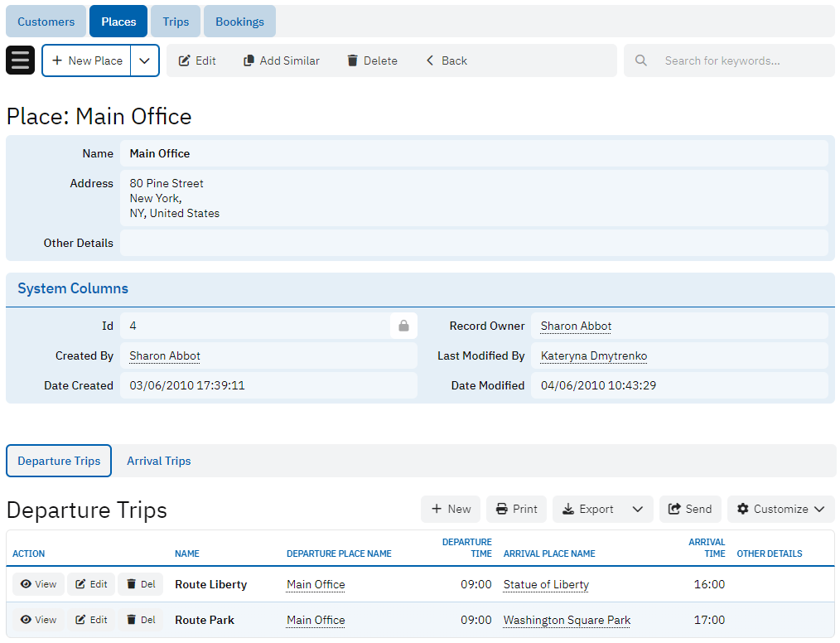The height and width of the screenshot is (643, 840).
Task: Open the Customize dropdown
Action: [x=780, y=509]
